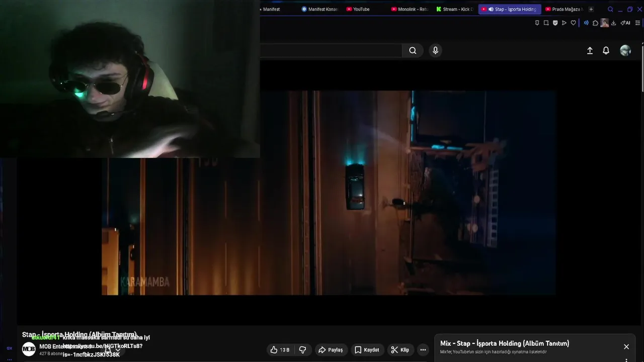
Task: Mute the Stap tab via its speaker icon
Action: 491,9
